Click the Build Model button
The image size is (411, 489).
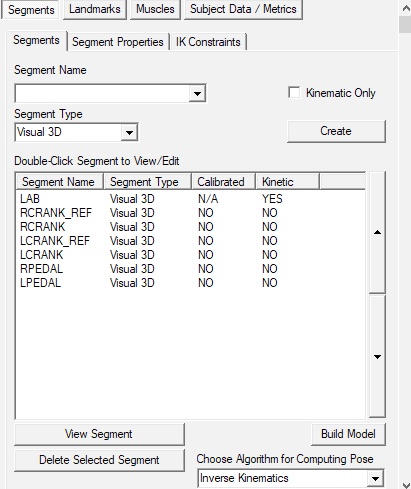[348, 434]
